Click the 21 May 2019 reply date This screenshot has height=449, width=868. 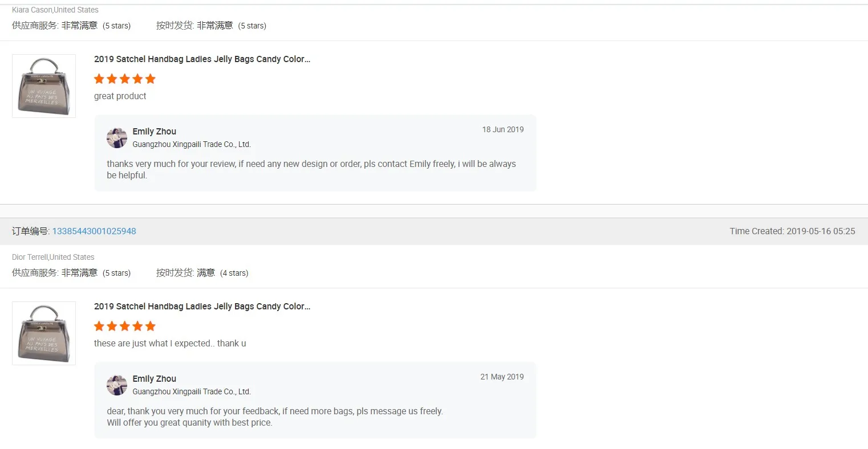[x=502, y=377]
